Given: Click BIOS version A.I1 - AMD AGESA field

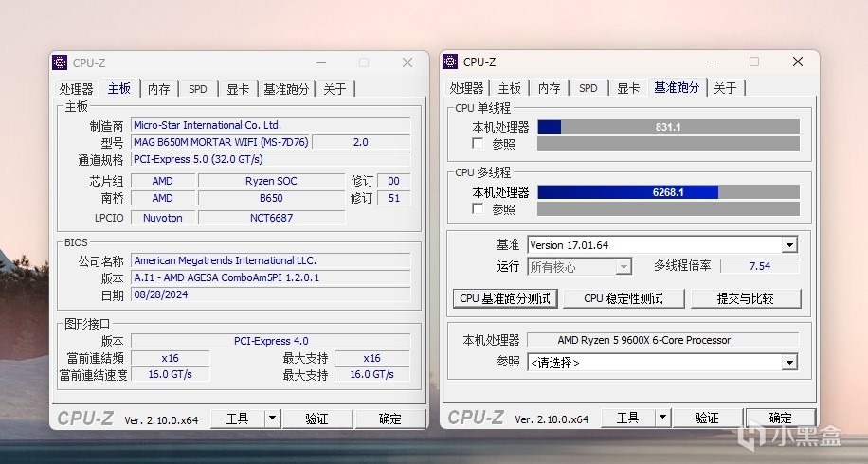Looking at the screenshot, I should [271, 277].
